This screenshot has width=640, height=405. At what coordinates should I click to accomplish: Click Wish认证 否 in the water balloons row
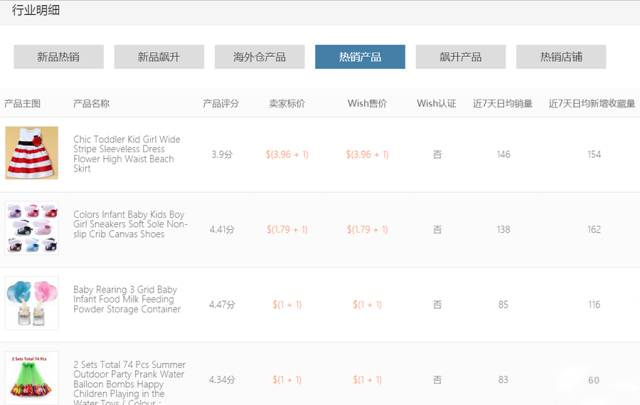[x=437, y=380]
